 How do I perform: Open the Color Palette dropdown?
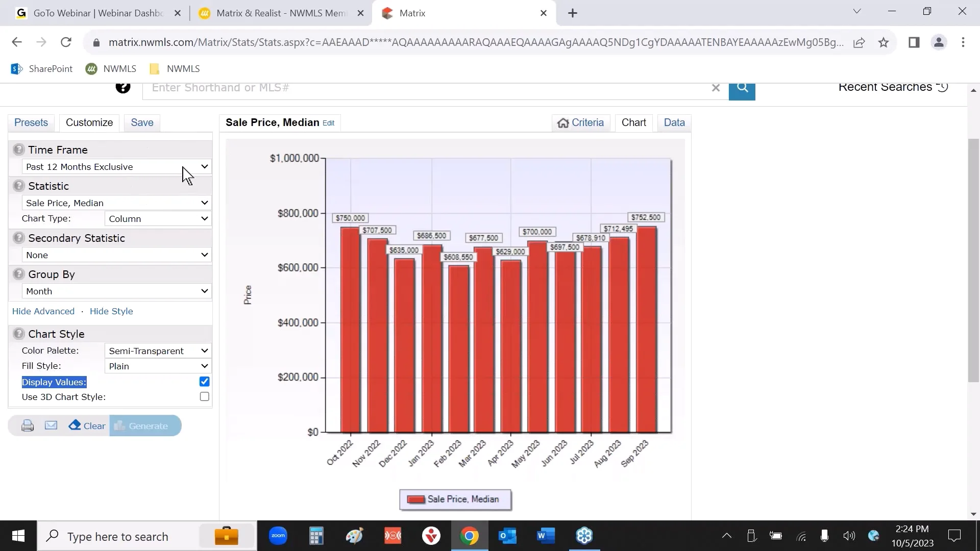(158, 350)
